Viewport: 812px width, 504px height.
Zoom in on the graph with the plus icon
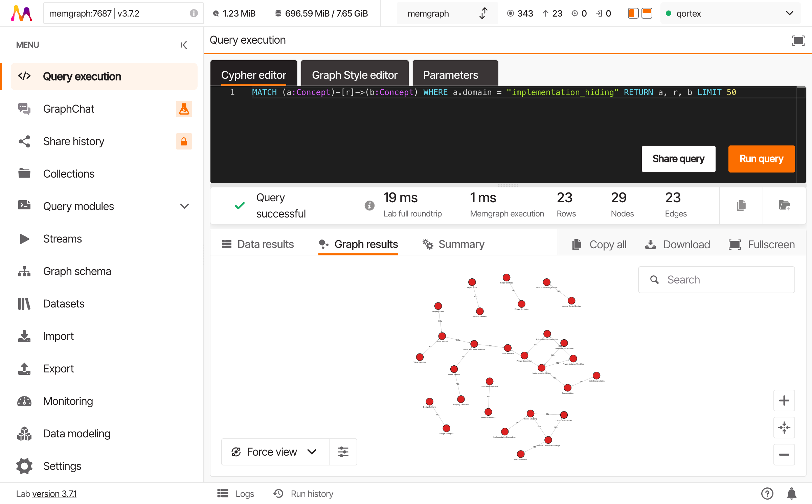pyautogui.click(x=784, y=400)
